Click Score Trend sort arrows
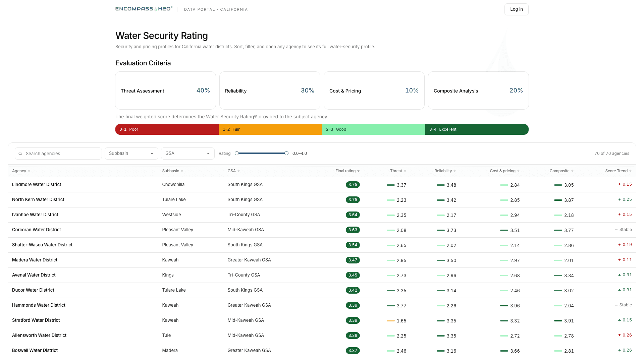This screenshot has width=644, height=362. coord(631,171)
